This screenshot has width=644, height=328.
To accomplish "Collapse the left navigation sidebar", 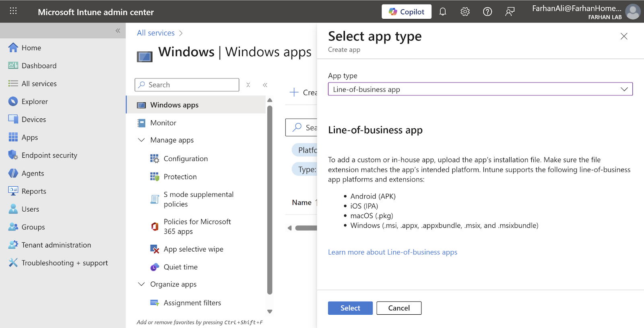I will coord(118,31).
